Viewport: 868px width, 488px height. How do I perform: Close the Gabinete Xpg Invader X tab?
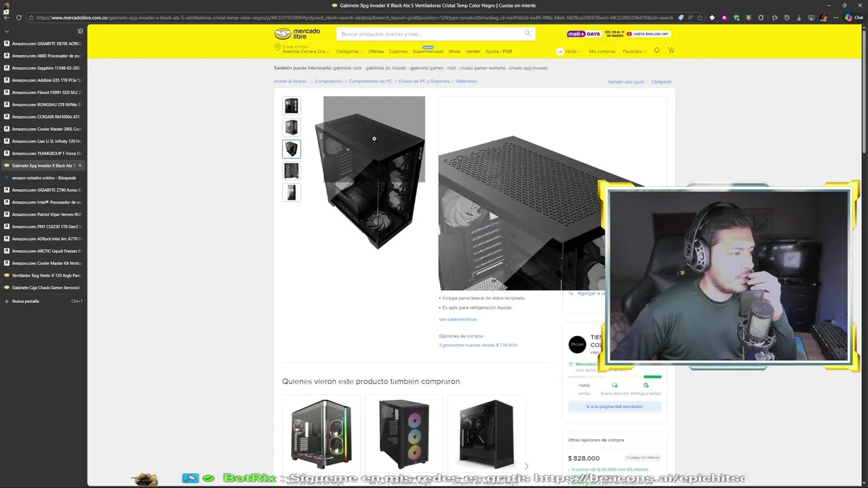(x=79, y=165)
